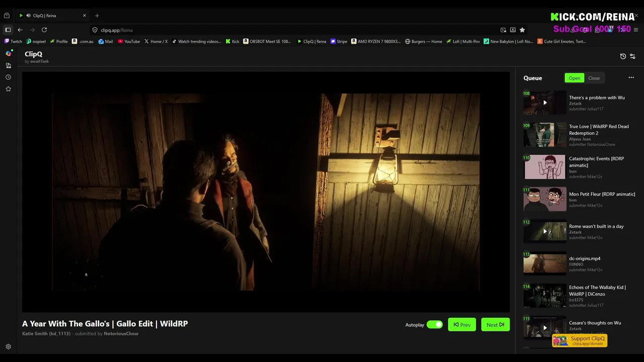Open the Twitch bookmark
Viewport: 644px width, 362px height.
pyautogui.click(x=14, y=41)
